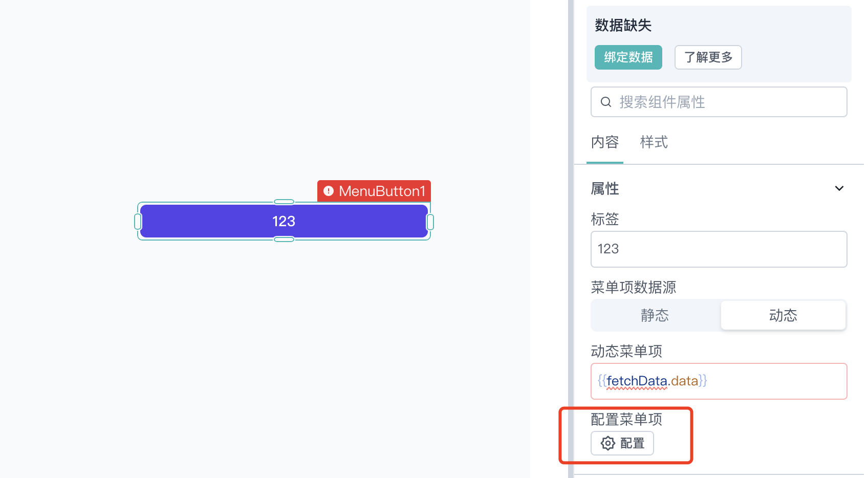This screenshot has width=868, height=478.
Task: Click the 了解更多 button
Action: (x=708, y=57)
